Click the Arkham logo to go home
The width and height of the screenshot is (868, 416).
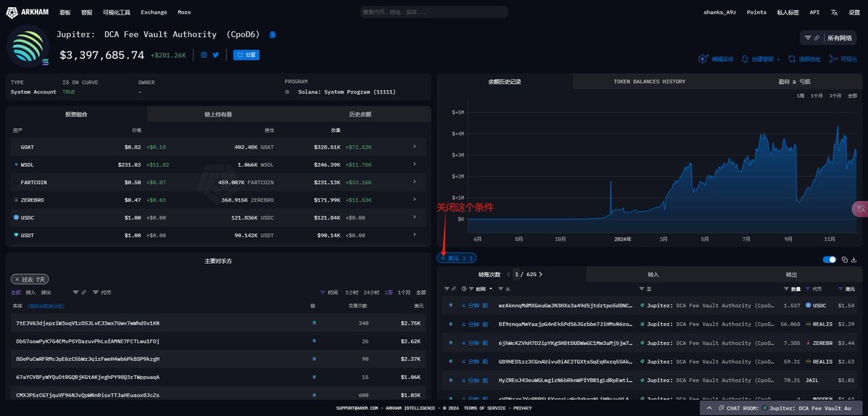(x=27, y=12)
